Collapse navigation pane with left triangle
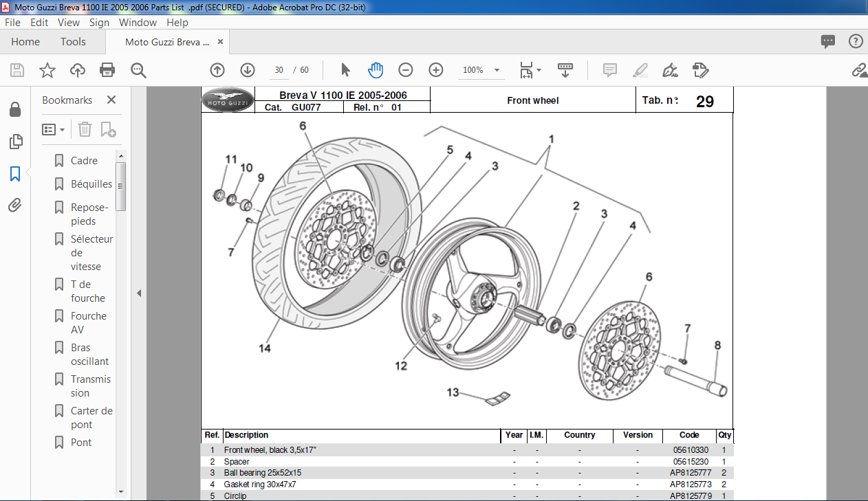 [139, 293]
